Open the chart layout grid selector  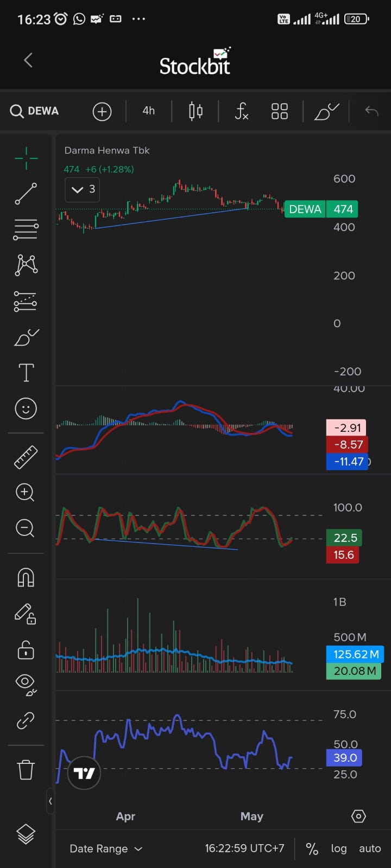click(x=280, y=111)
